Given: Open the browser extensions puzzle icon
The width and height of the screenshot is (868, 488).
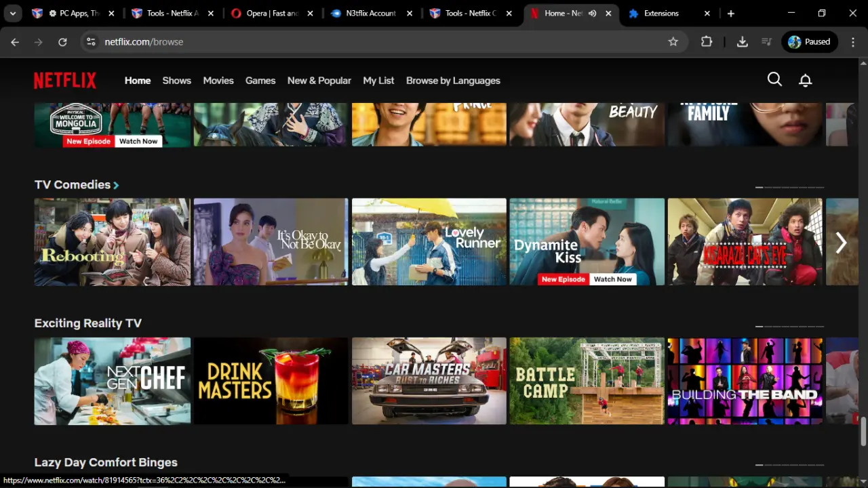Looking at the screenshot, I should pyautogui.click(x=707, y=42).
